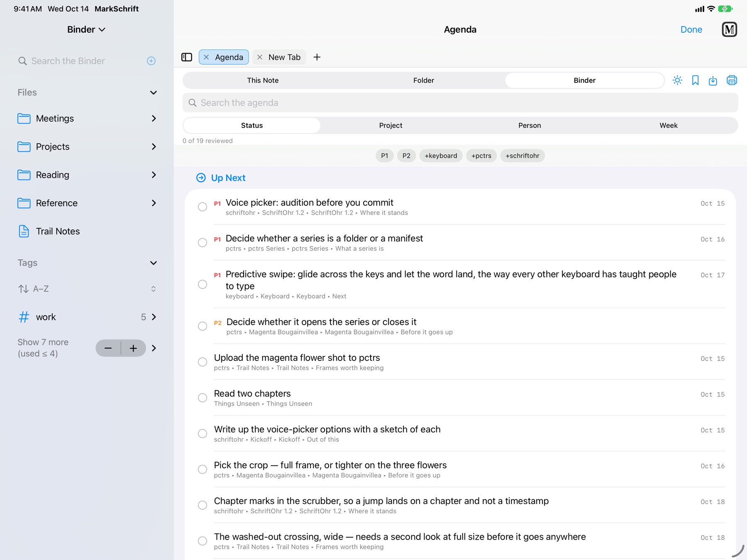Filter by the +schriftohr chip
The image size is (747, 560).
click(x=522, y=156)
